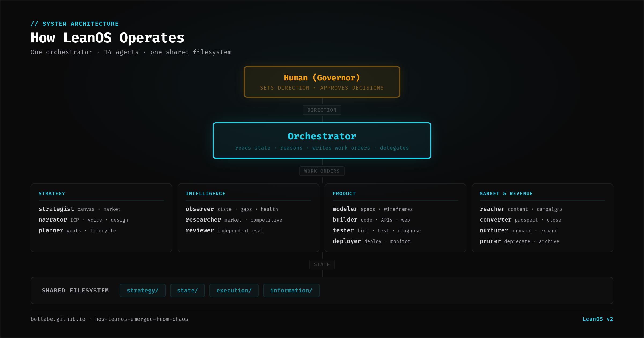Click the WORK ORDERS connector label
644x338 pixels.
tap(322, 171)
